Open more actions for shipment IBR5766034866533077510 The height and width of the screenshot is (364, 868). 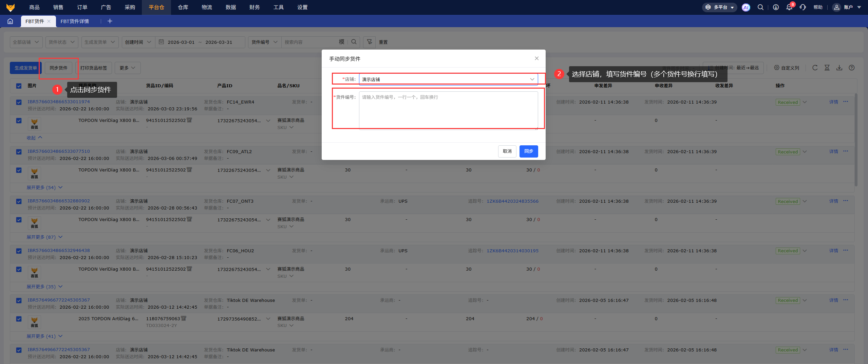coord(845,151)
